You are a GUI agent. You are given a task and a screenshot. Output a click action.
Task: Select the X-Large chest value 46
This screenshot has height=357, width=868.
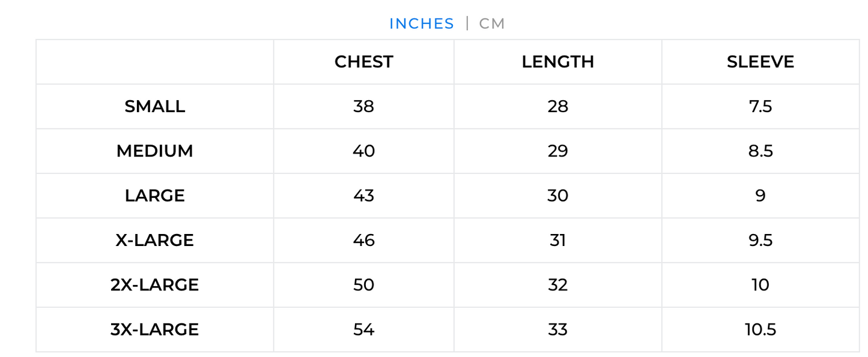tap(363, 240)
